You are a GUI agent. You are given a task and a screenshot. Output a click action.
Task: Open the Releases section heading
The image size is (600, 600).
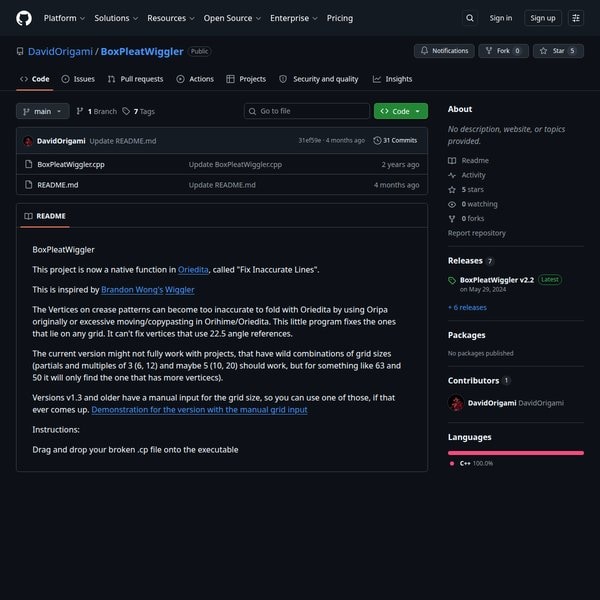coord(465,261)
